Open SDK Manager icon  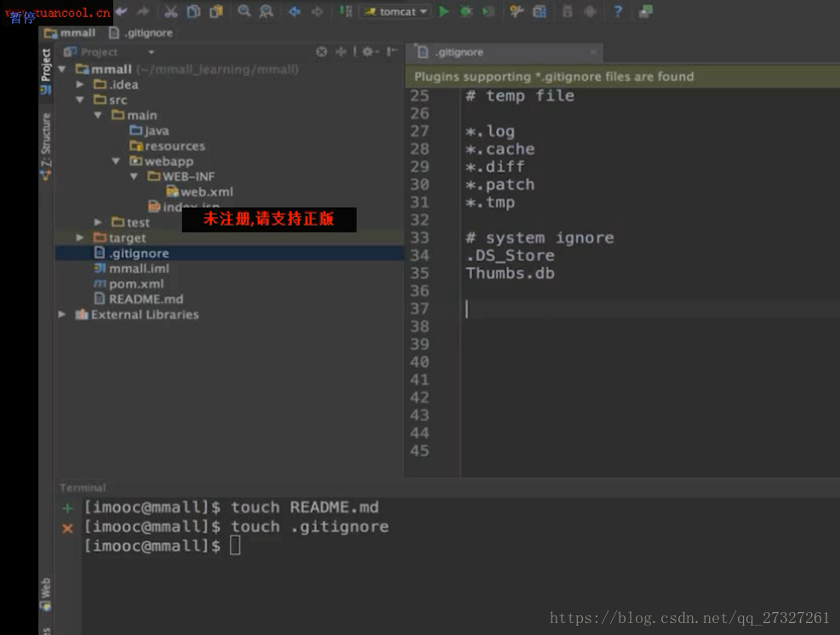click(568, 11)
